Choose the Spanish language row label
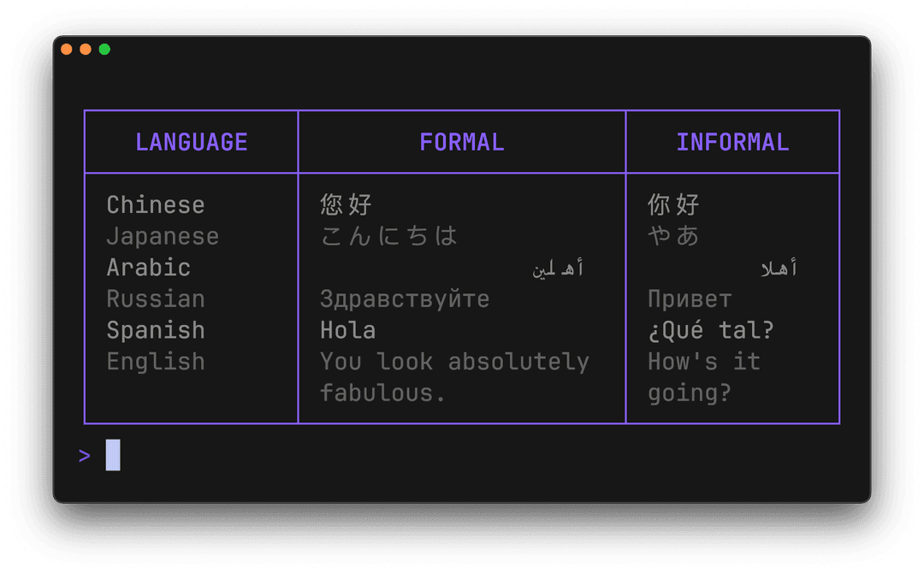The width and height of the screenshot is (924, 573). coord(156,330)
